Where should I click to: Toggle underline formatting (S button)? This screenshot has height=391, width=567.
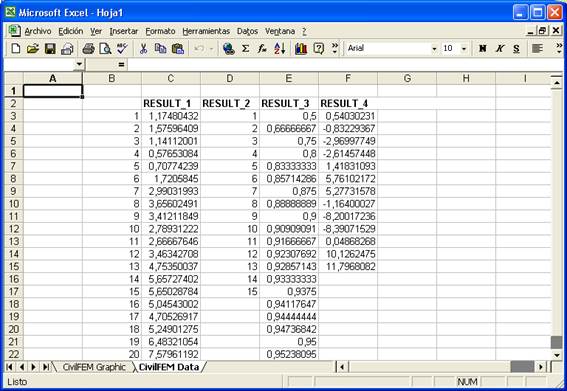point(516,48)
